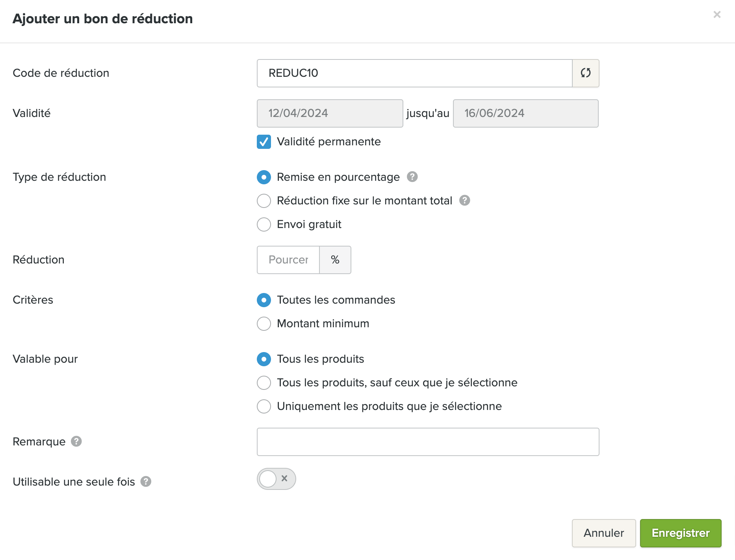Open the end date field 16/06/2024
Image resolution: width=735 pixels, height=560 pixels.
point(526,113)
